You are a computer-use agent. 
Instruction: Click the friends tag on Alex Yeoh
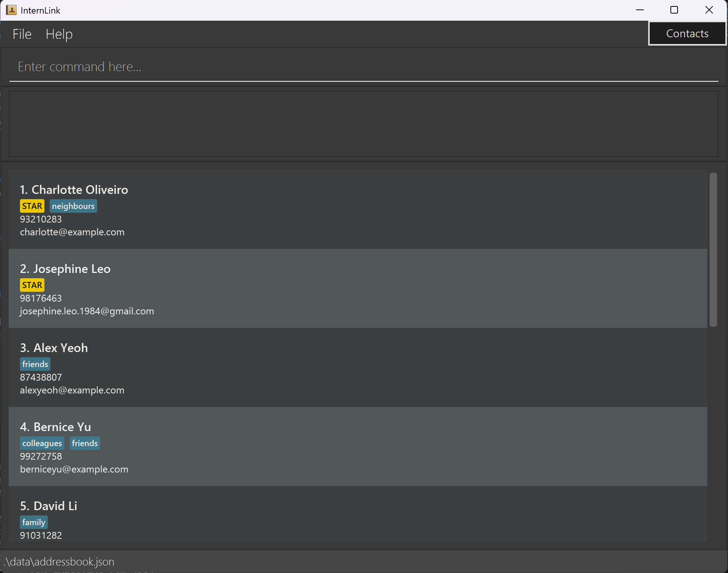(x=35, y=364)
